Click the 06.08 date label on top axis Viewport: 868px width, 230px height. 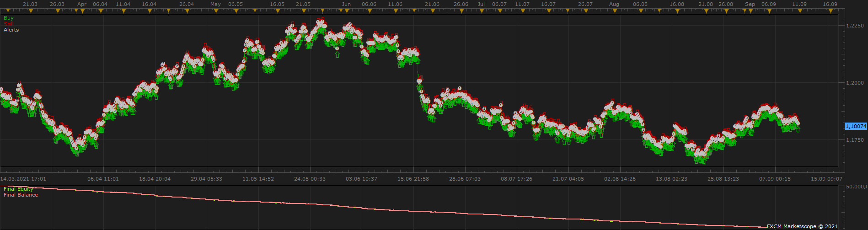point(640,4)
